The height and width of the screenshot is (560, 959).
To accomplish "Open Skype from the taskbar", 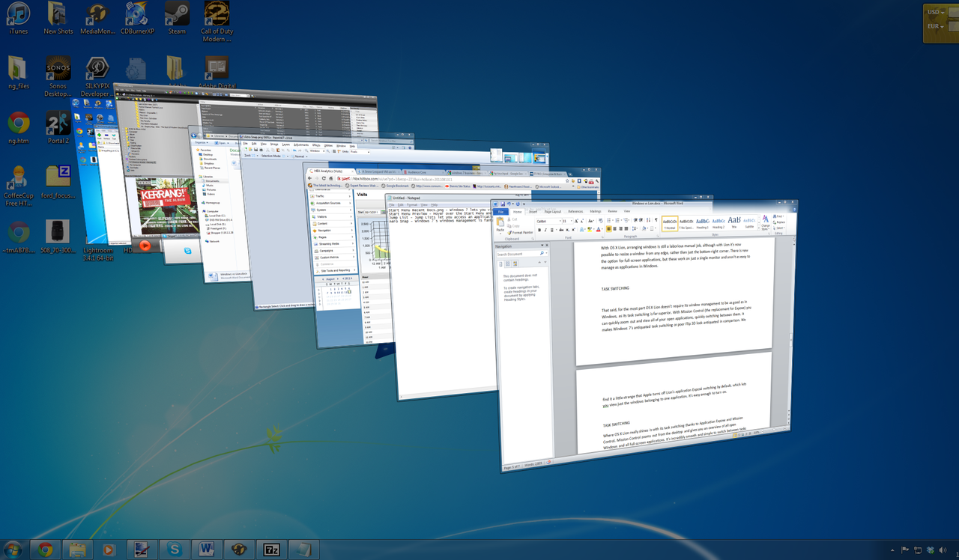I will (x=175, y=550).
